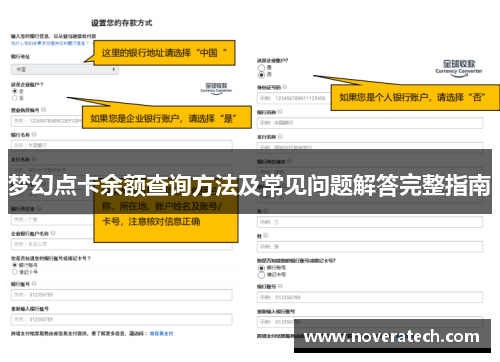The height and width of the screenshot is (362, 500).
Task: Click help icon next to right 银行账号 label
Action: tap(280, 286)
